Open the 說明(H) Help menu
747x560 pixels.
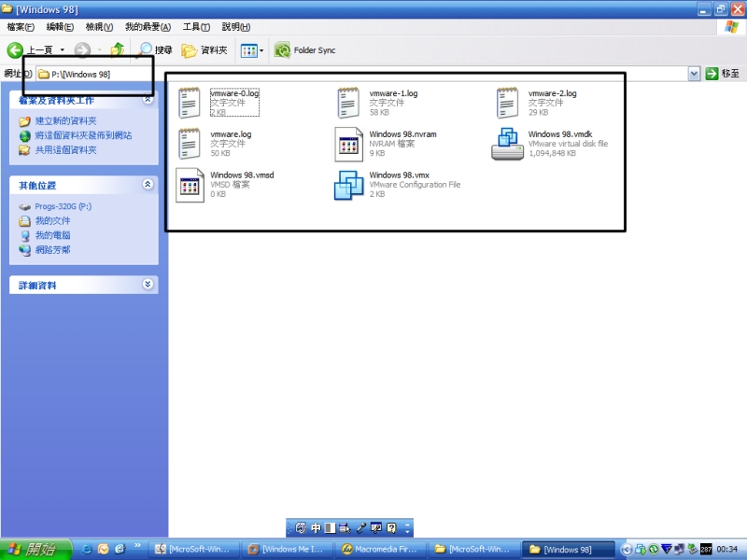pos(236,27)
